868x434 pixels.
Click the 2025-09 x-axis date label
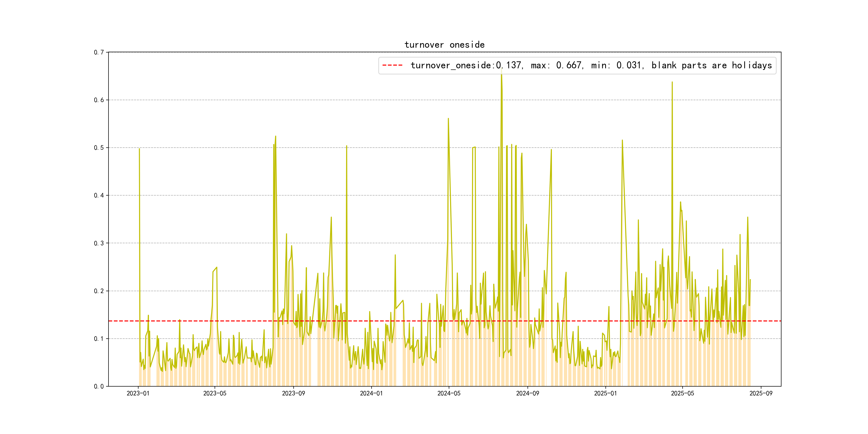761,394
